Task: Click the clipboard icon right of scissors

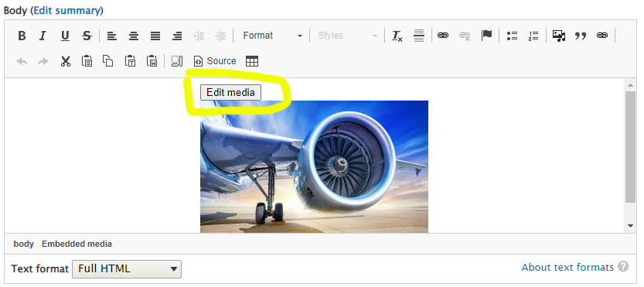Action: (x=87, y=61)
